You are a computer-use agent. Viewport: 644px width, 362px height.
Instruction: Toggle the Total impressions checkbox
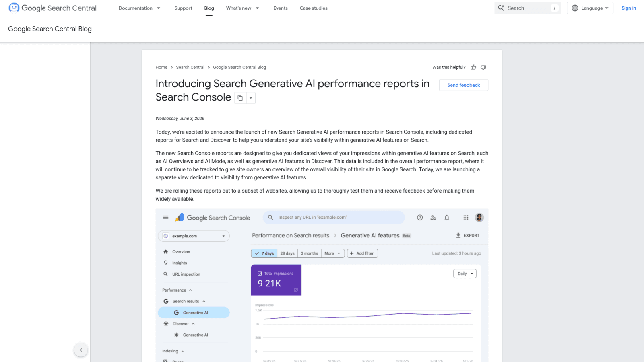click(x=260, y=274)
